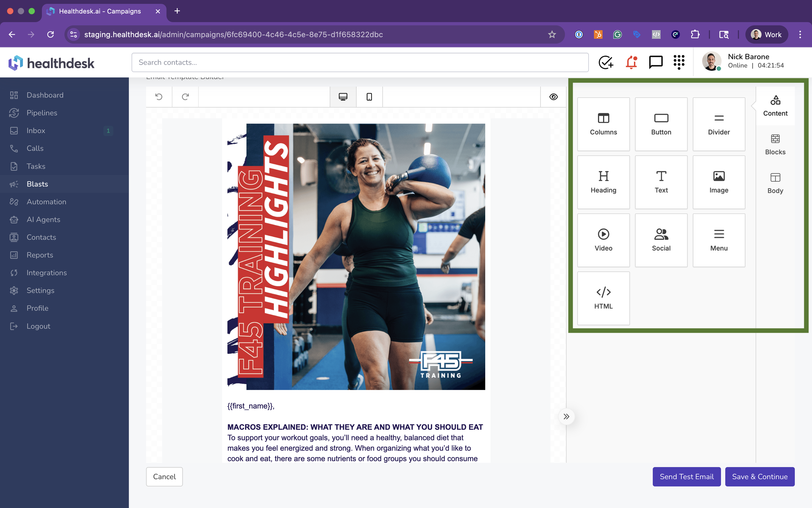812x508 pixels.
Task: Click the undo arrow in the builder toolbar
Action: tap(159, 97)
